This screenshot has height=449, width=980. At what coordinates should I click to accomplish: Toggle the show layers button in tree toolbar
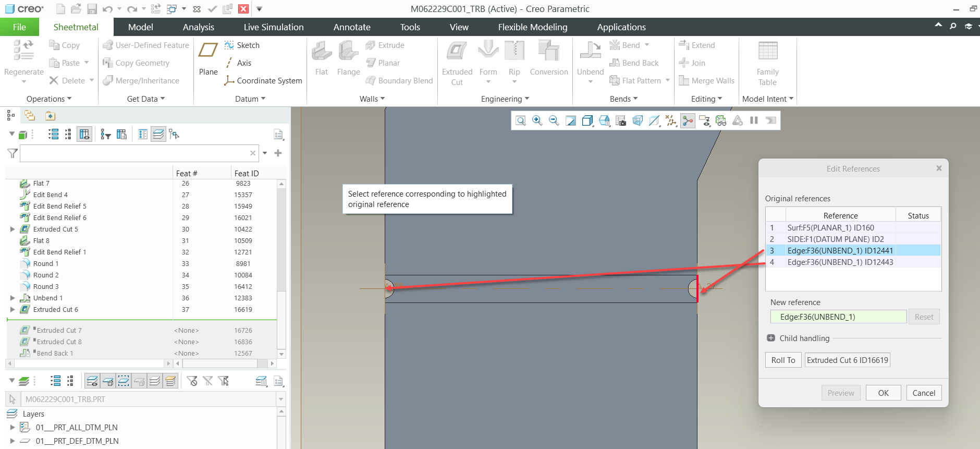click(158, 135)
